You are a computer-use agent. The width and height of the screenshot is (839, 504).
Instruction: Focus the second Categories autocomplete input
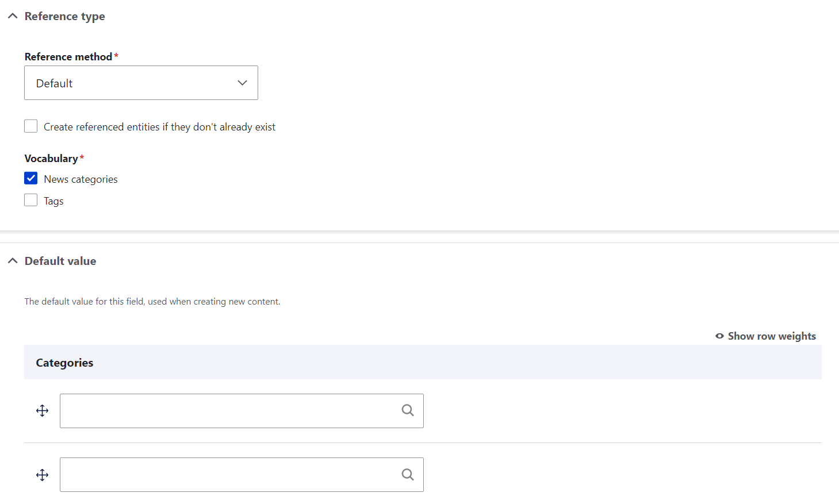click(x=227, y=475)
